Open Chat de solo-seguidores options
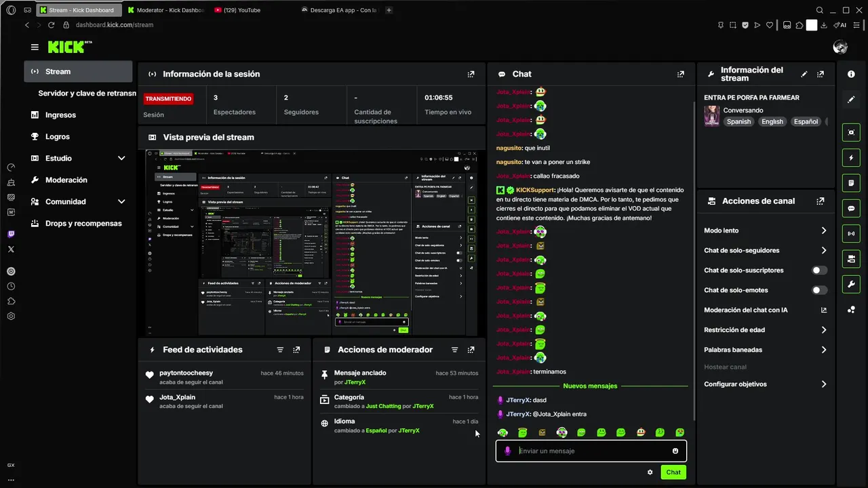 pyautogui.click(x=766, y=251)
